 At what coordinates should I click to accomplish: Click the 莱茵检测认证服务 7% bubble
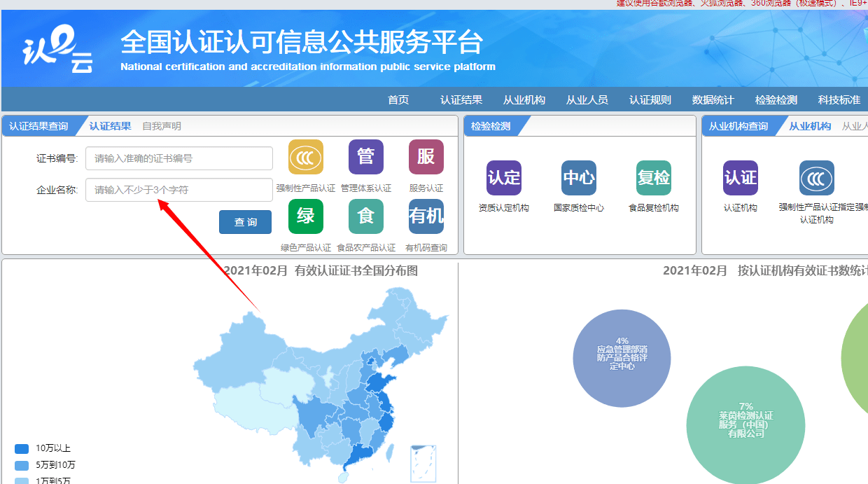[x=745, y=425]
